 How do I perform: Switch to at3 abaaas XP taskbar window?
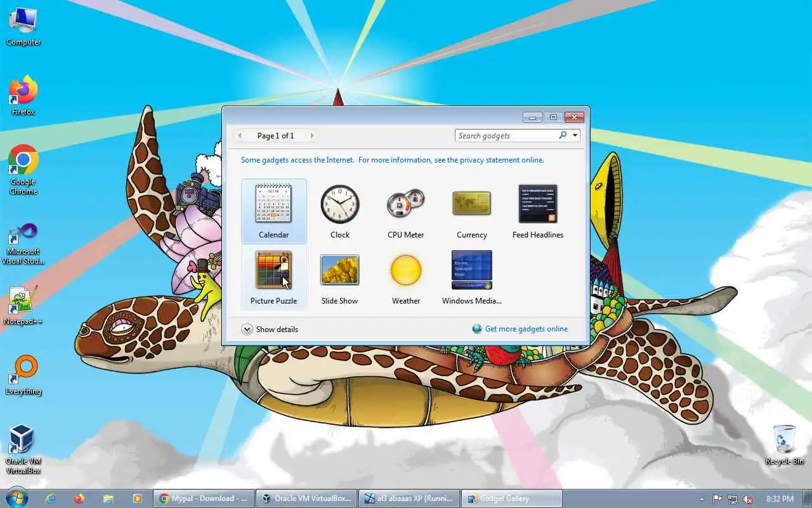point(409,498)
